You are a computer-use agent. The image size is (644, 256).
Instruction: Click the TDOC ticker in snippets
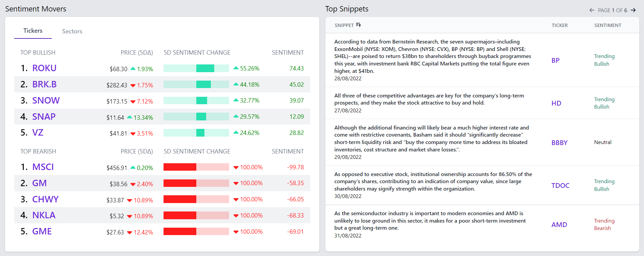point(560,186)
